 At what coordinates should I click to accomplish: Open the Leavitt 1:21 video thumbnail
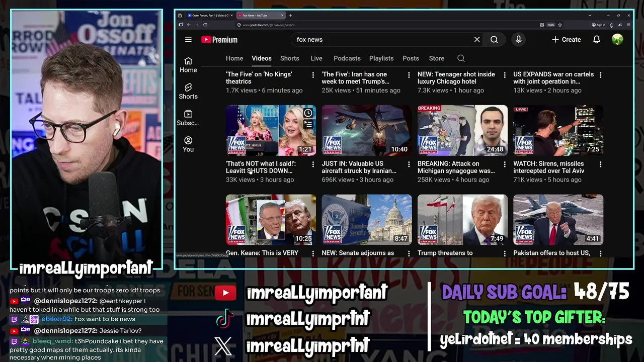[271, 130]
